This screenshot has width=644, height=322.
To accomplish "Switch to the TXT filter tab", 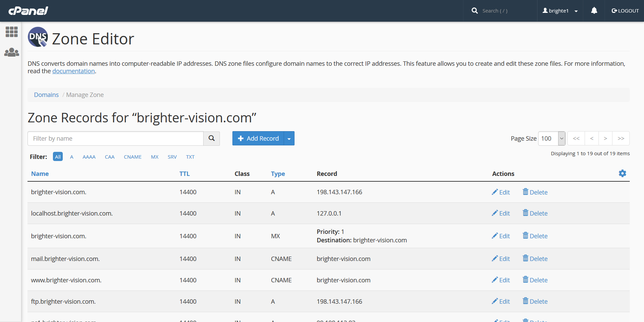I will pyautogui.click(x=190, y=157).
